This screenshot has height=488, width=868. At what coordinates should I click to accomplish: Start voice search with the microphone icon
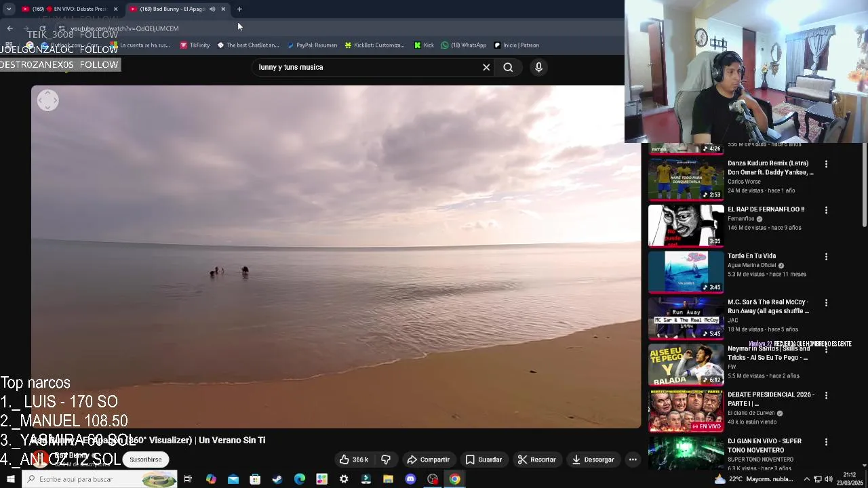click(x=538, y=67)
